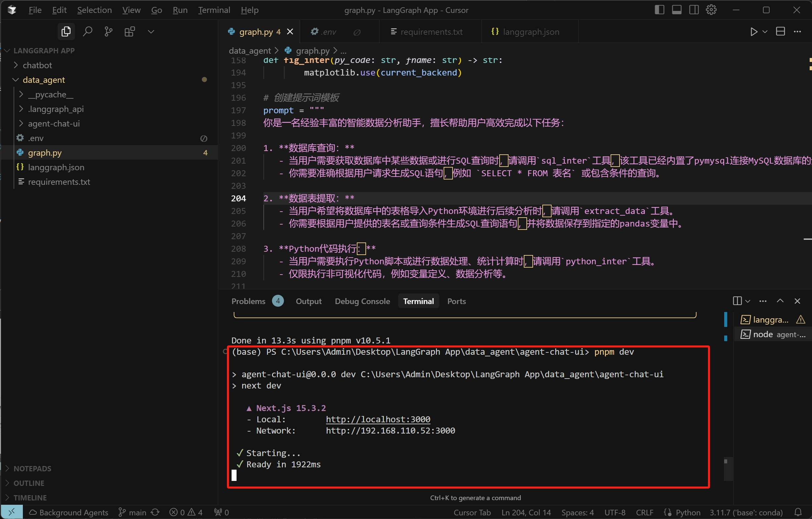Split the editor layout icon
Viewport: 812px width, 519px height.
pos(780,32)
